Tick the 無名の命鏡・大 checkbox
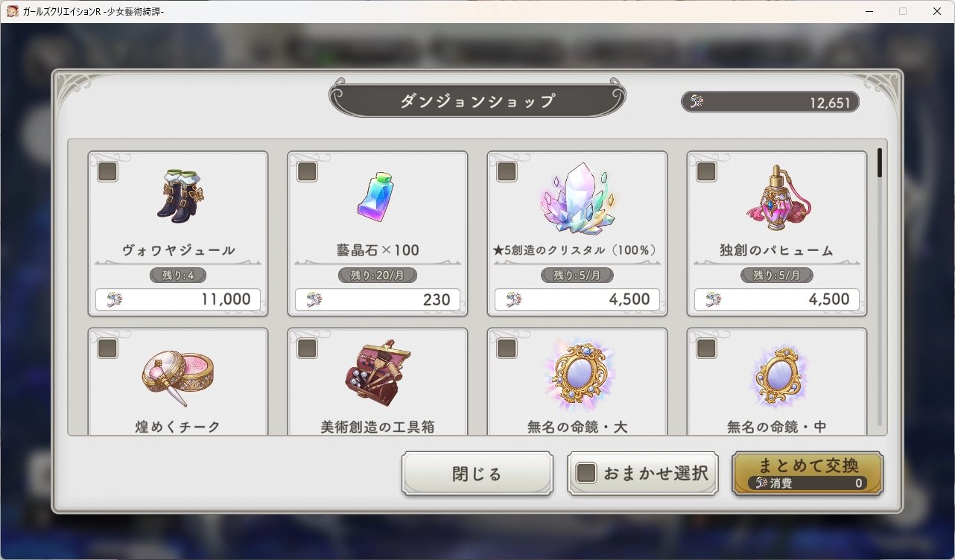This screenshot has width=955, height=560. pos(507,348)
